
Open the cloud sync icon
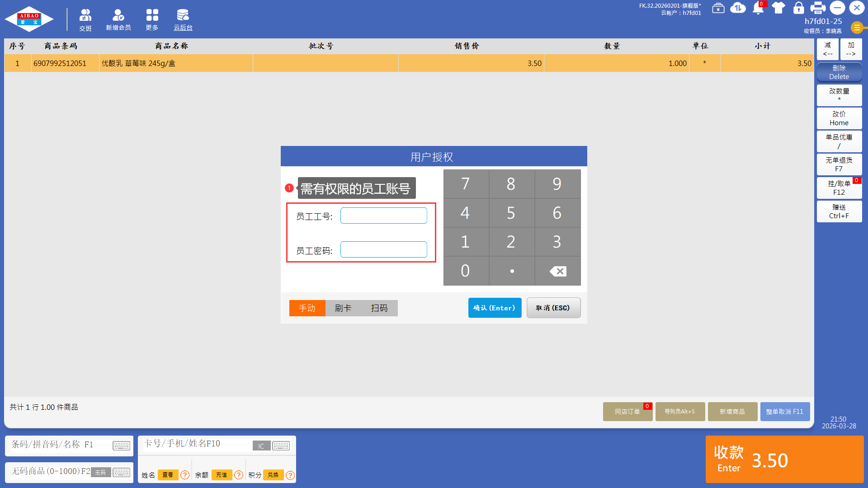click(738, 8)
